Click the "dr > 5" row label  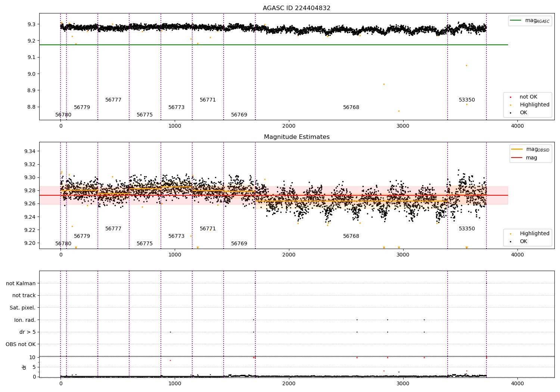pos(28,332)
